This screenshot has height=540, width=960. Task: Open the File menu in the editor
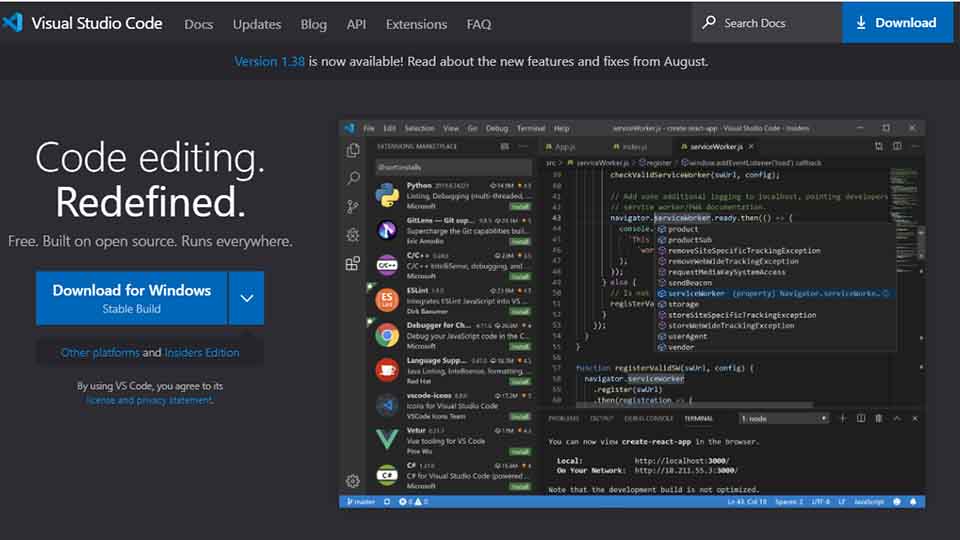[x=369, y=129]
